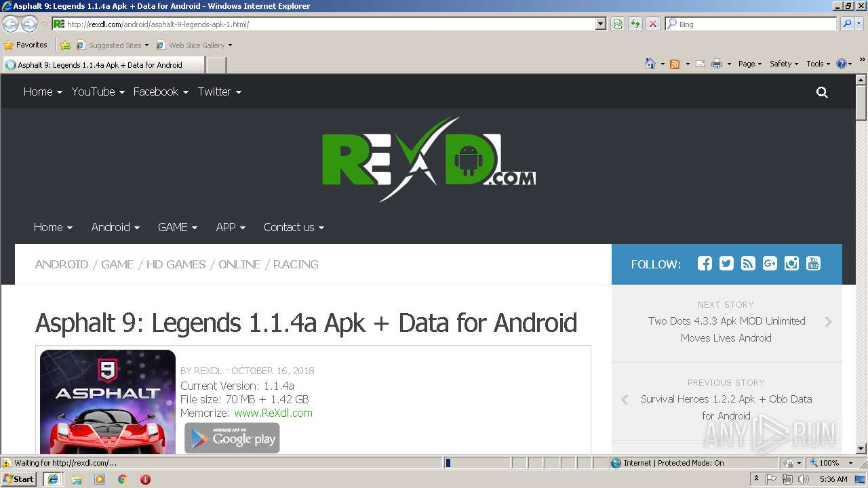This screenshot has width=868, height=488.
Task: Open the lower Home navigation menu
Action: pos(53,227)
